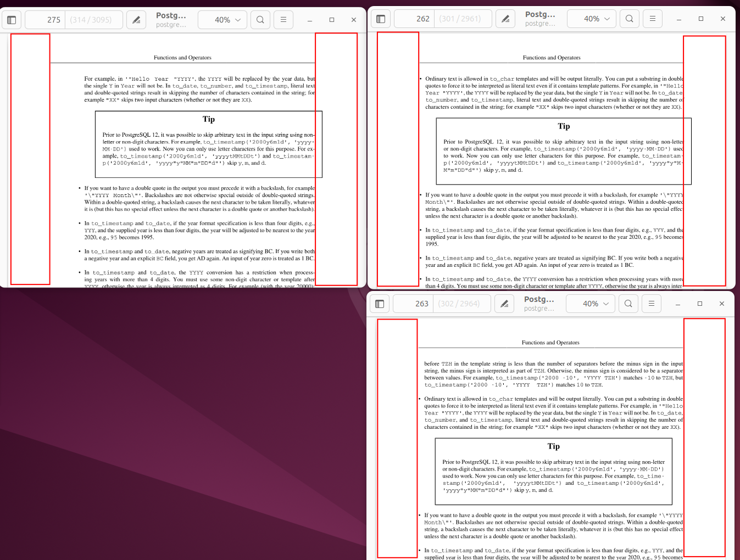Open search in the page 263 window
The height and width of the screenshot is (560, 740).
(628, 304)
